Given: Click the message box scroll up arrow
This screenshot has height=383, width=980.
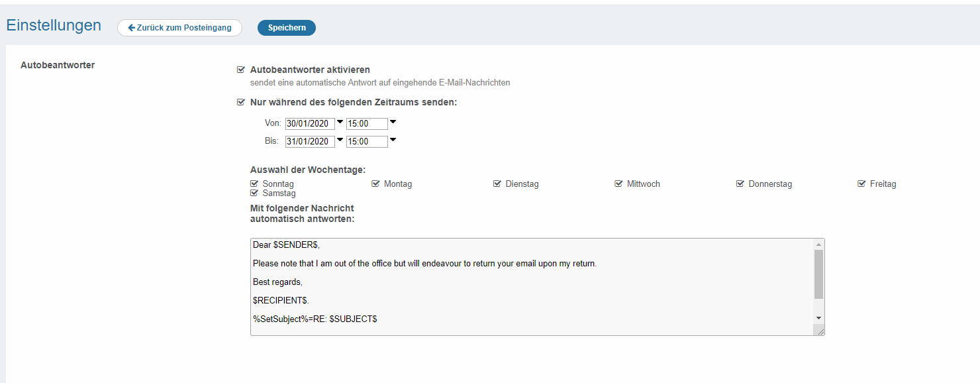Looking at the screenshot, I should click(819, 244).
